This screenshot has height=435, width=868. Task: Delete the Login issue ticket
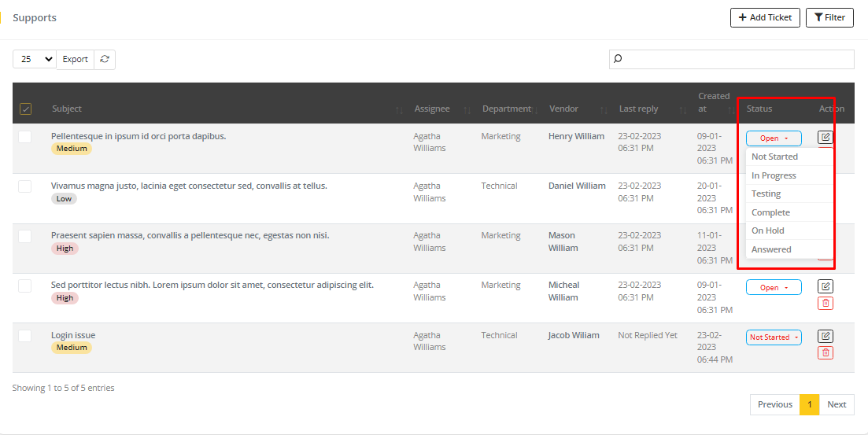(x=825, y=353)
